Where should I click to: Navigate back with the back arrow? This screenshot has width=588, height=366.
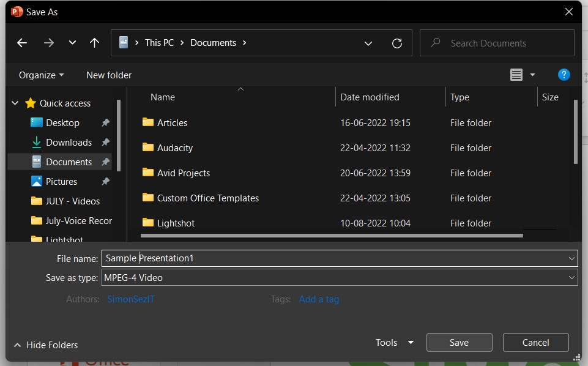22,43
